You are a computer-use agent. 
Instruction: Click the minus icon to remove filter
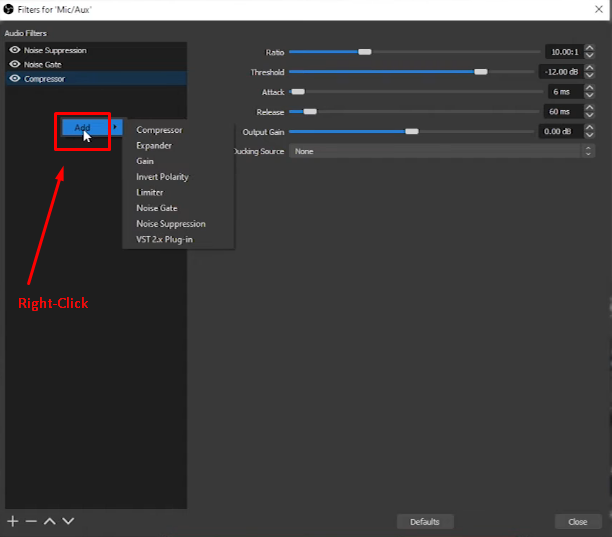click(31, 521)
